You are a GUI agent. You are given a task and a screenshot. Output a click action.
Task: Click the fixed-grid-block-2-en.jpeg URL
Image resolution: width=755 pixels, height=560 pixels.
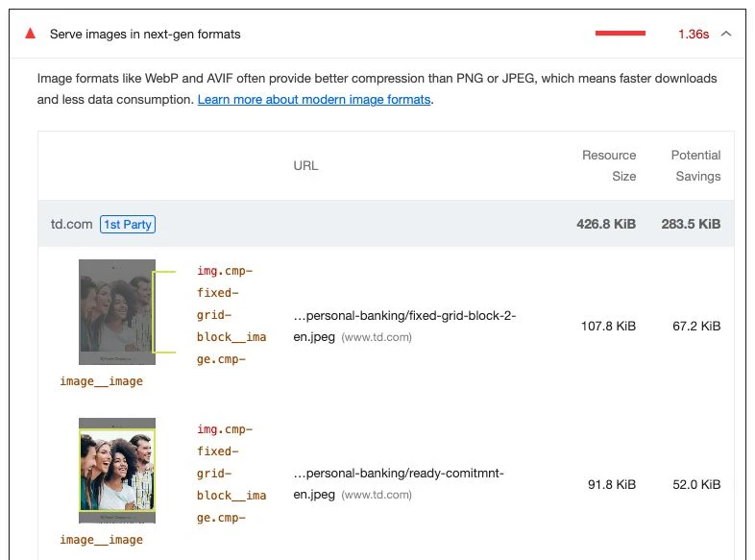click(404, 326)
